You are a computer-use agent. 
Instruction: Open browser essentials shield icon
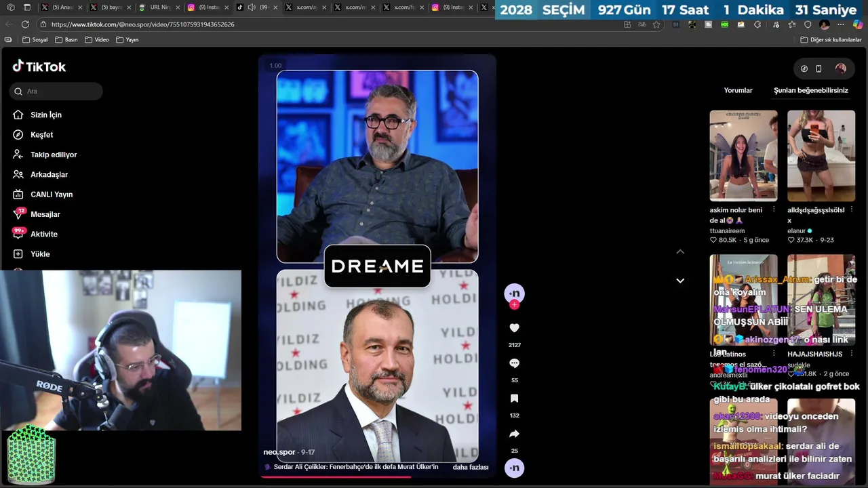pos(808,24)
